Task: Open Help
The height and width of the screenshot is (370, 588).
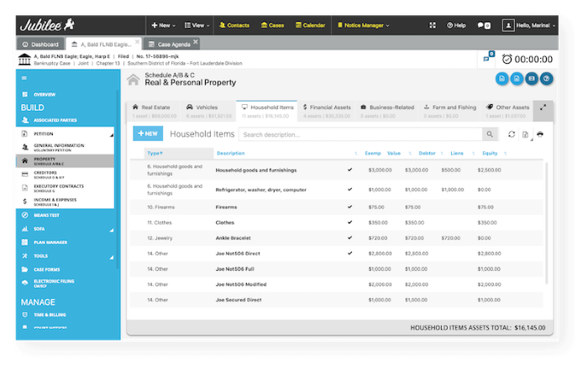Action: click(456, 25)
